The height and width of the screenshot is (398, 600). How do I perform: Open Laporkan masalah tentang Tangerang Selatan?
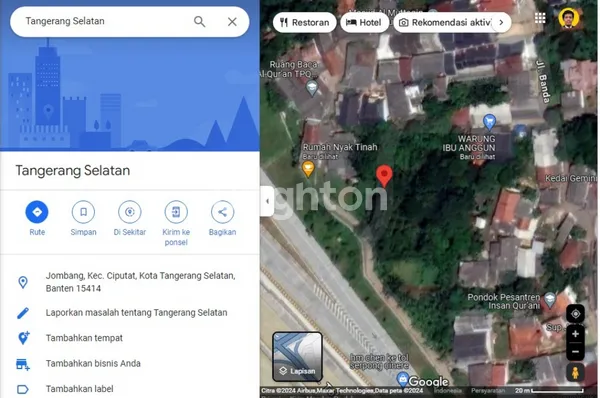click(x=136, y=313)
